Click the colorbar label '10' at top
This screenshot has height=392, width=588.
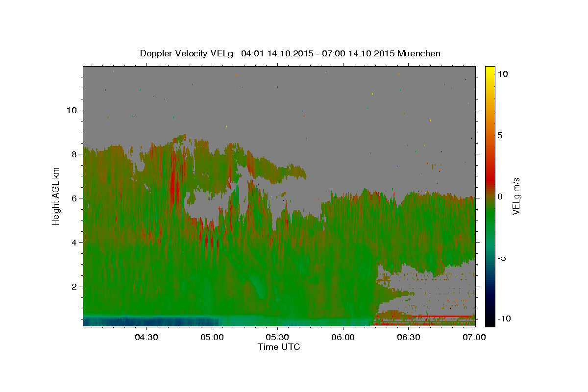click(502, 74)
